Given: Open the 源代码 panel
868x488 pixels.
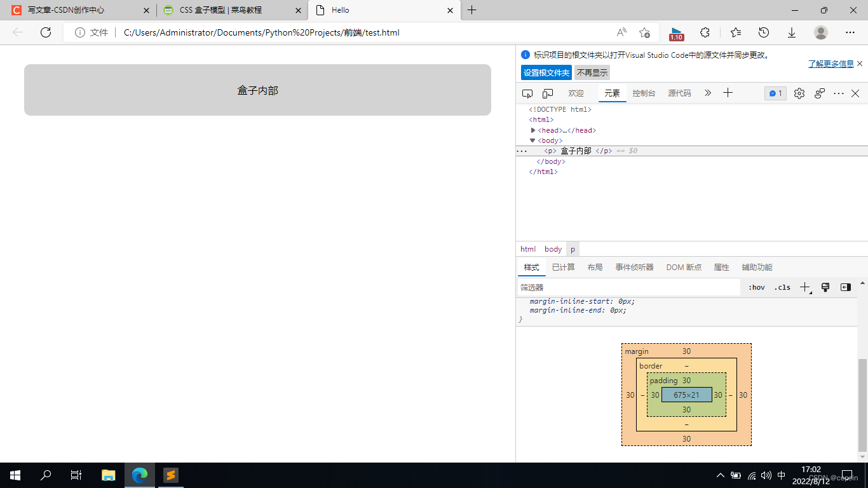Looking at the screenshot, I should [679, 93].
